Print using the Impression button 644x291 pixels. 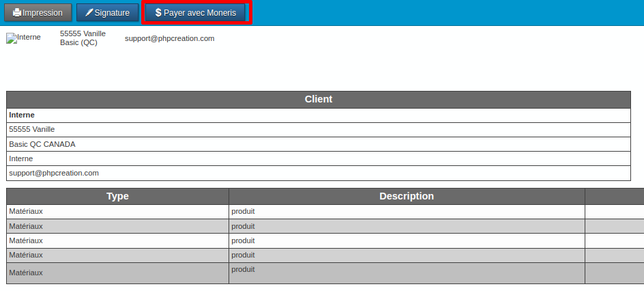coord(38,13)
